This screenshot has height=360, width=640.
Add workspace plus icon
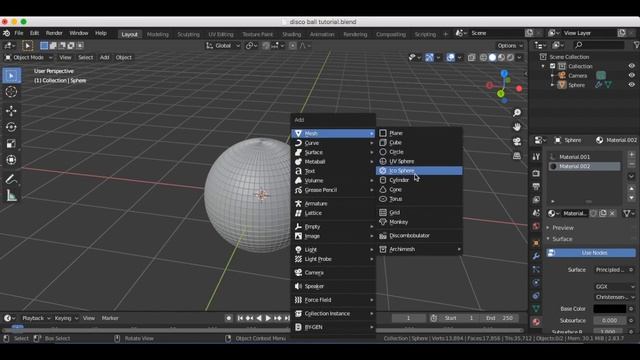pyautogui.click(x=446, y=34)
